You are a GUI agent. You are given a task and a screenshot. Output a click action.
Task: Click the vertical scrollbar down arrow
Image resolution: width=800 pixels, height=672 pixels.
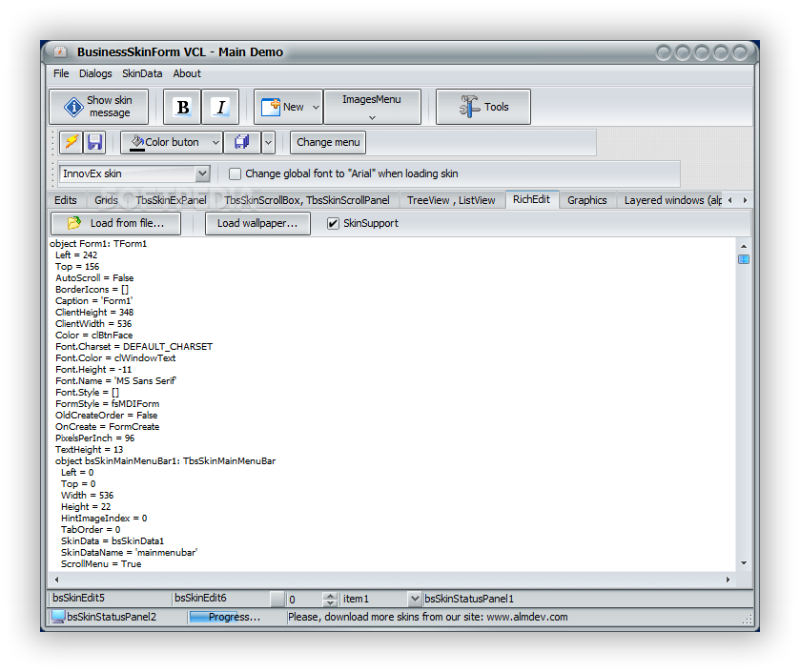(x=744, y=563)
